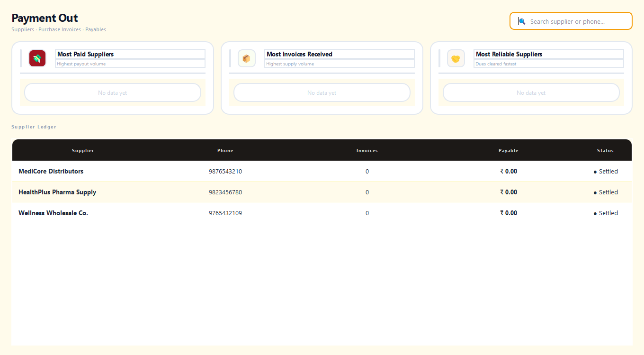Image resolution: width=644 pixels, height=355 pixels.
Task: Focus the Search supplier or phone field
Action: (571, 21)
